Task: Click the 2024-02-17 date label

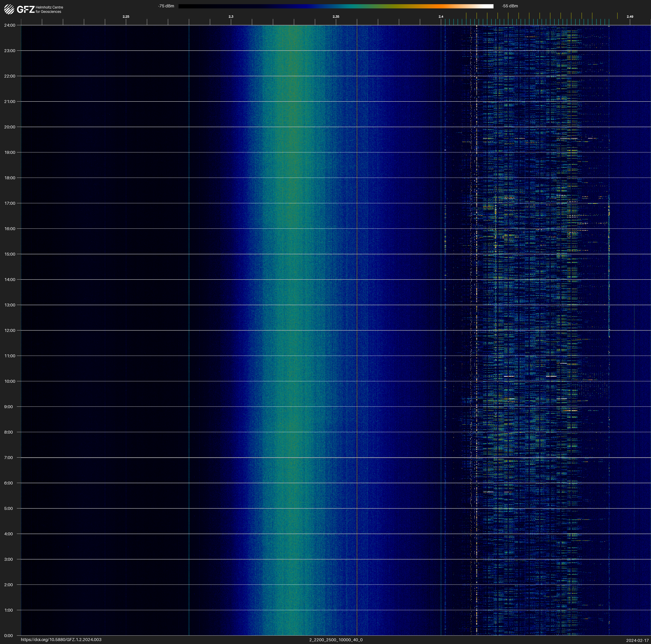Action: (x=637, y=640)
